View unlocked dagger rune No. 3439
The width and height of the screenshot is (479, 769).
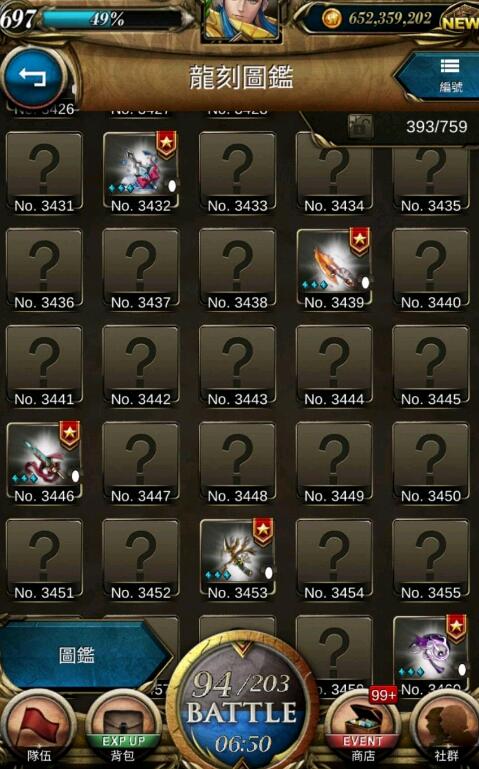tap(334, 268)
